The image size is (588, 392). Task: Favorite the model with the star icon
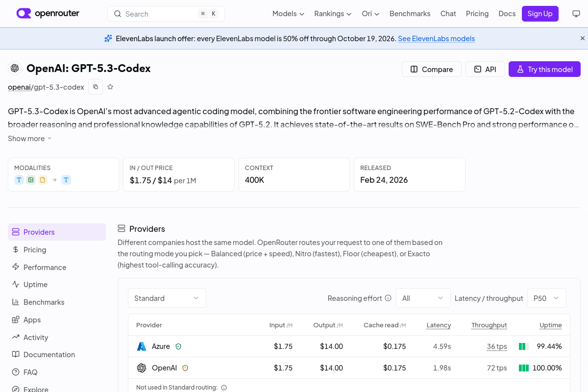tap(110, 87)
